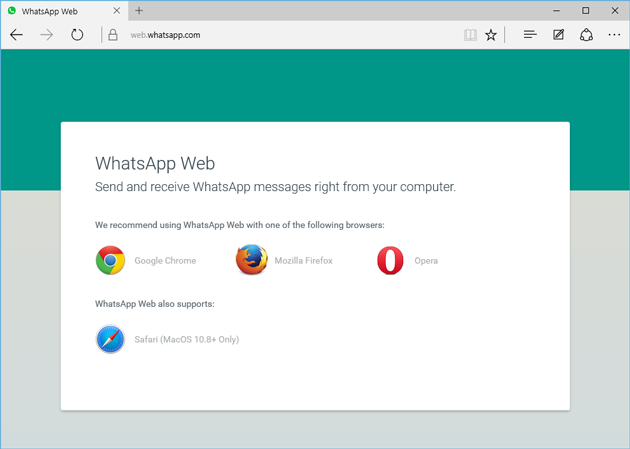630x449 pixels.
Task: Click the forward navigation arrow
Action: tap(47, 35)
